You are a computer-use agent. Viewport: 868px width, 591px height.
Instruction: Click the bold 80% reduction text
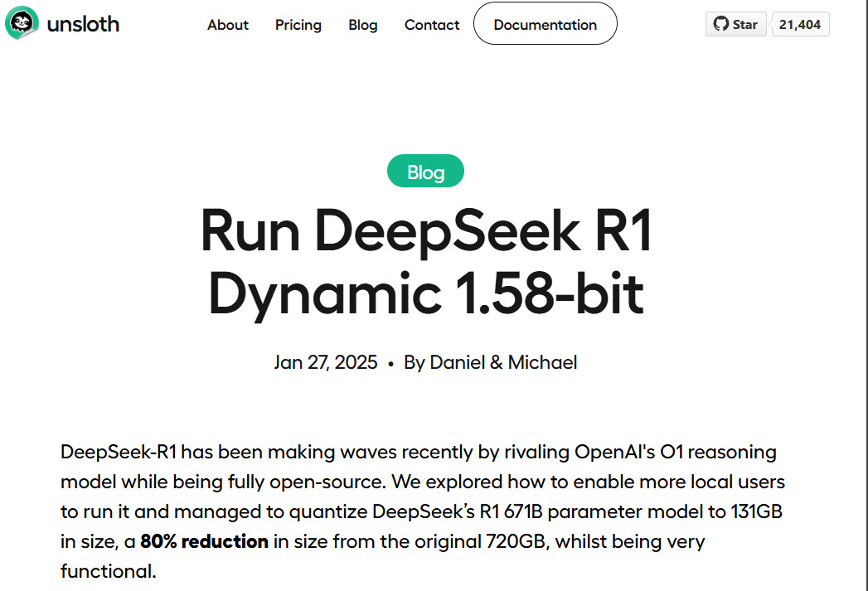coord(204,541)
